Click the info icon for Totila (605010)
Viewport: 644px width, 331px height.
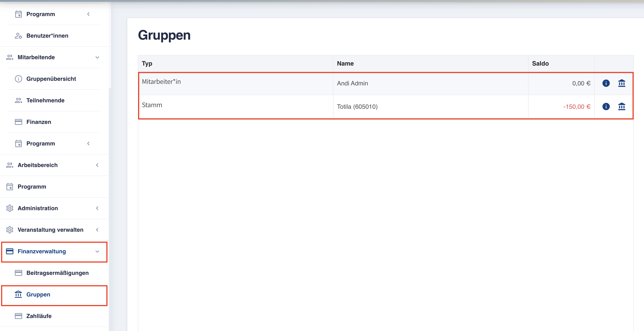pos(606,107)
